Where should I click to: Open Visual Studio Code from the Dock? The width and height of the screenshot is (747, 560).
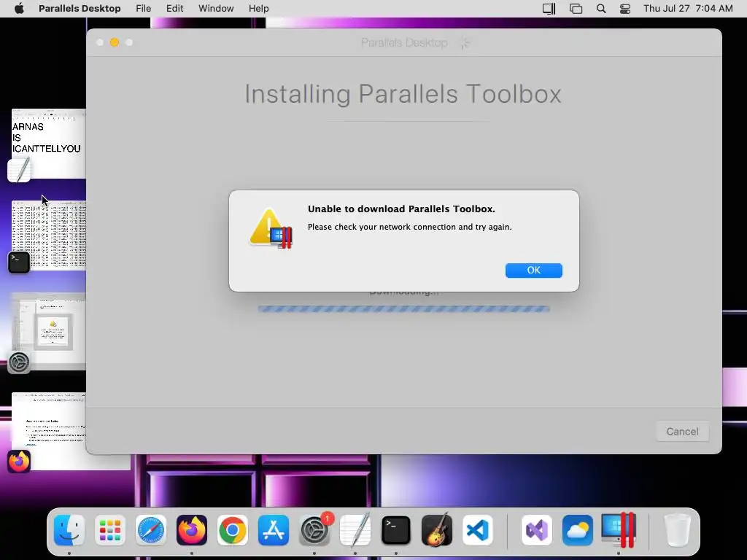click(477, 530)
